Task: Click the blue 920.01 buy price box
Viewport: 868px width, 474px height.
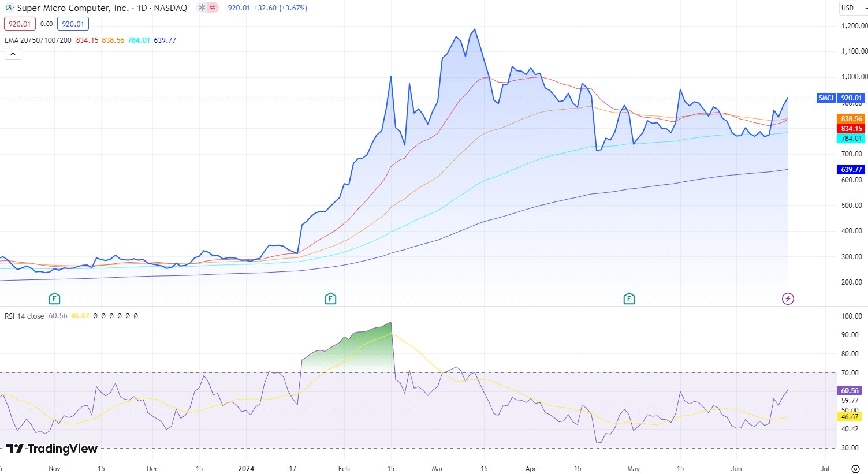Action: coord(73,24)
